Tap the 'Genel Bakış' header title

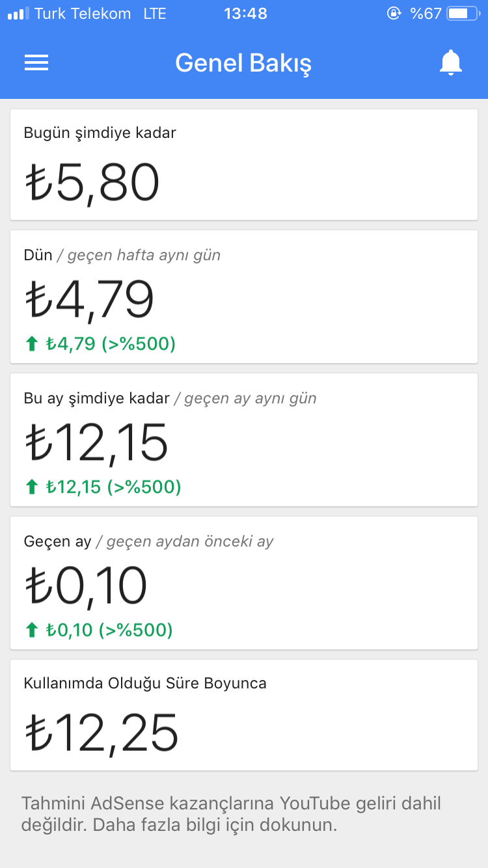(x=243, y=63)
